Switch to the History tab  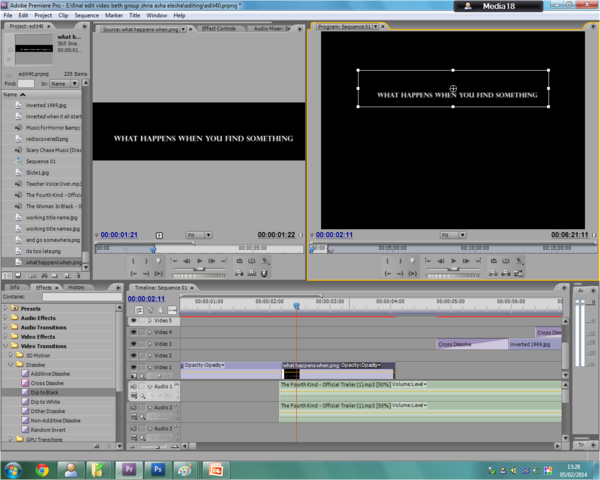point(76,287)
